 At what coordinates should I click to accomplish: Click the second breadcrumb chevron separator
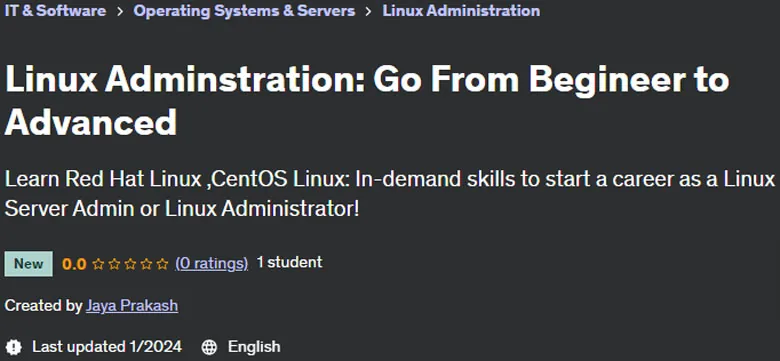tap(369, 11)
